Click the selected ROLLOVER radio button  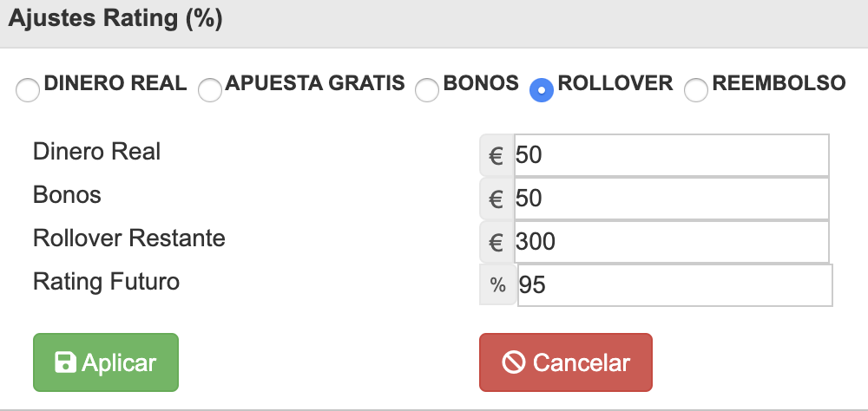point(542,90)
